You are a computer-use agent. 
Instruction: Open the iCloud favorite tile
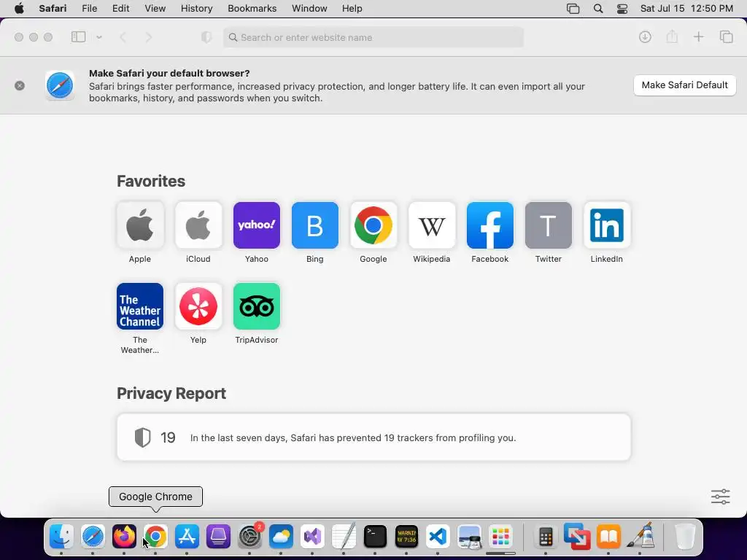198,225
